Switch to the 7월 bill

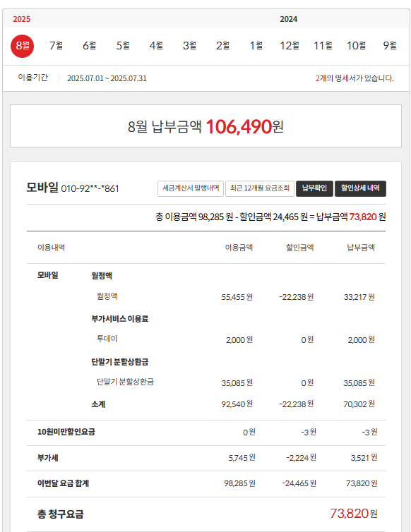[56, 45]
